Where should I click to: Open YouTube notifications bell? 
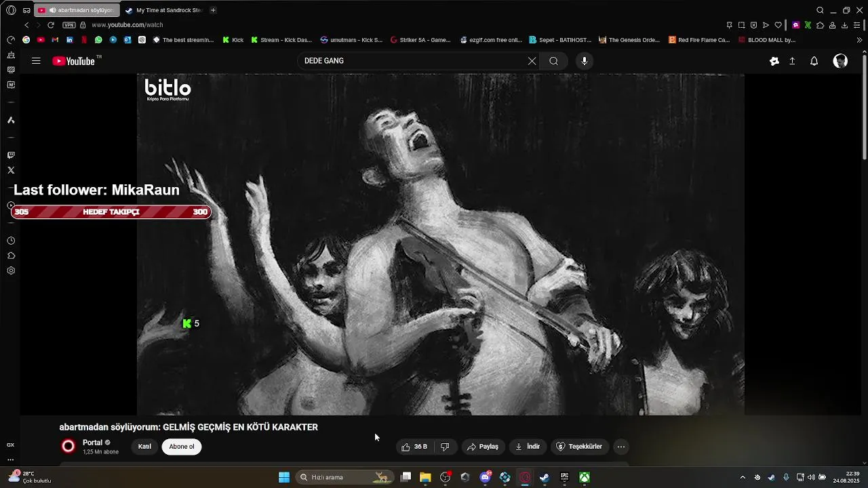(x=814, y=61)
